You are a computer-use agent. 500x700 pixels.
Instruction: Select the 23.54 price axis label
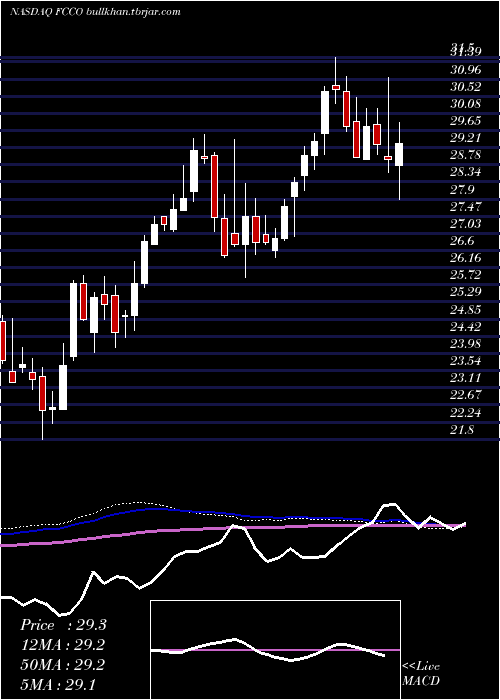point(466,361)
